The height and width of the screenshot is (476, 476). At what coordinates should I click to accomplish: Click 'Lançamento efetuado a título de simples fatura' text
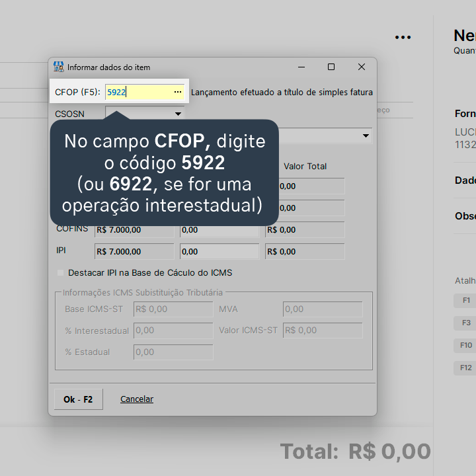(282, 93)
